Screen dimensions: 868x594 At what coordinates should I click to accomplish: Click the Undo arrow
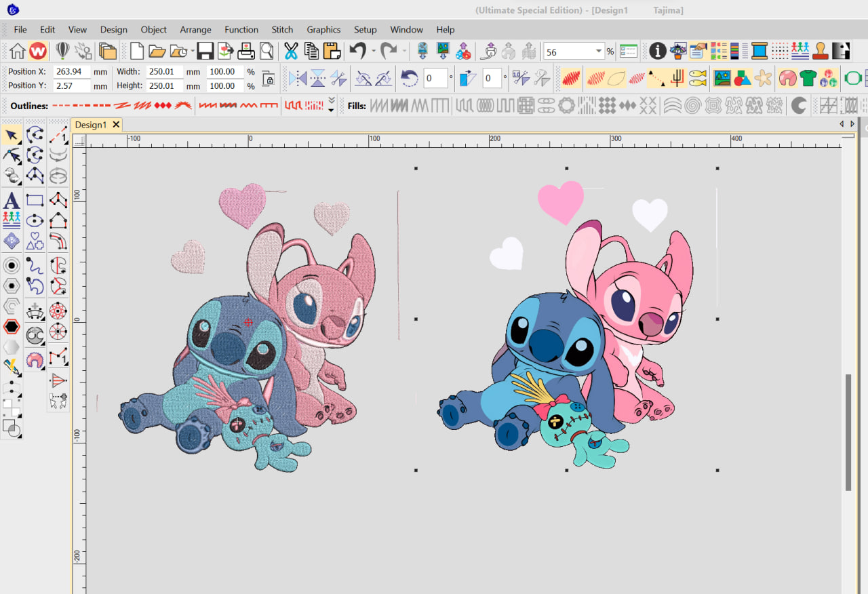(357, 51)
